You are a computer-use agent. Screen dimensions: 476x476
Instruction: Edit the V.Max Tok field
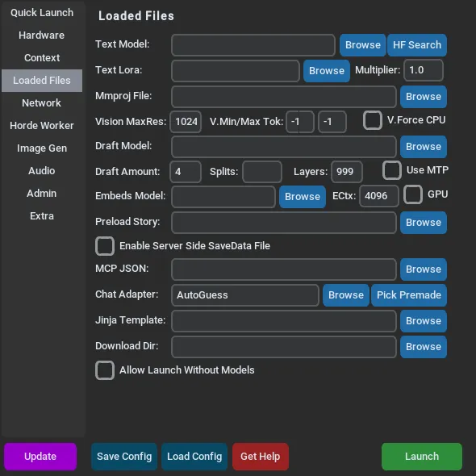[x=332, y=122]
